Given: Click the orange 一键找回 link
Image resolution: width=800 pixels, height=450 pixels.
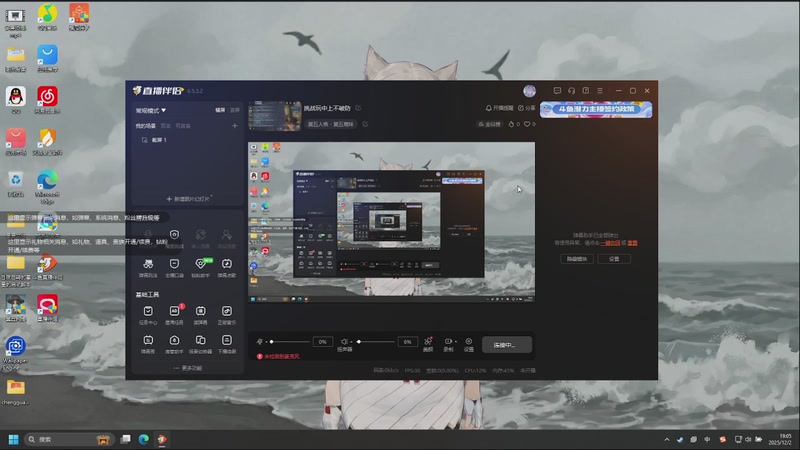Looking at the screenshot, I should click(610, 243).
